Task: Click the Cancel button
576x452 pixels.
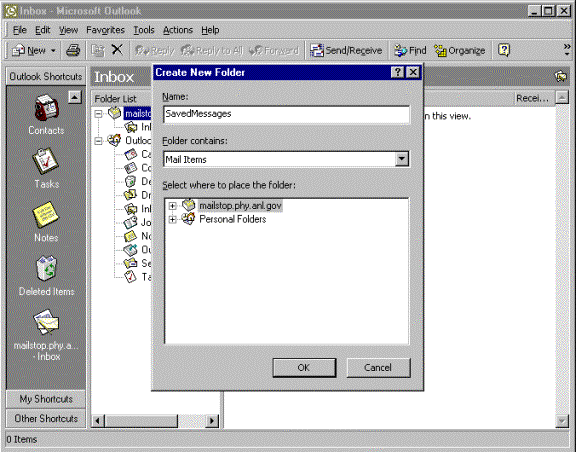Action: point(378,367)
